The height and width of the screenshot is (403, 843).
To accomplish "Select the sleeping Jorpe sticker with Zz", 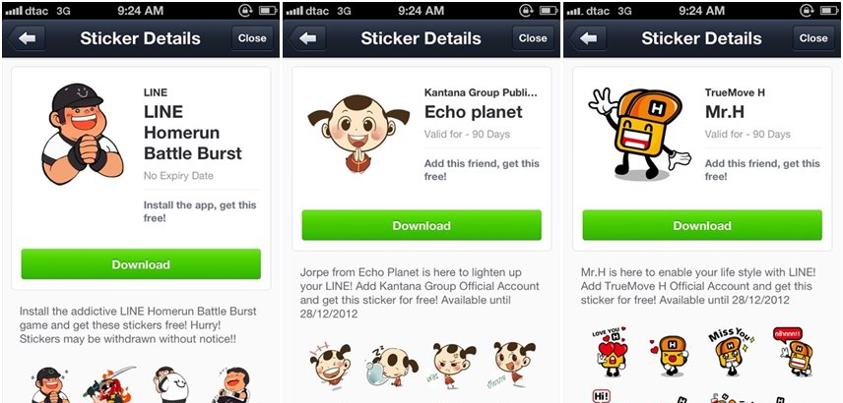I will pyautogui.click(x=391, y=365).
